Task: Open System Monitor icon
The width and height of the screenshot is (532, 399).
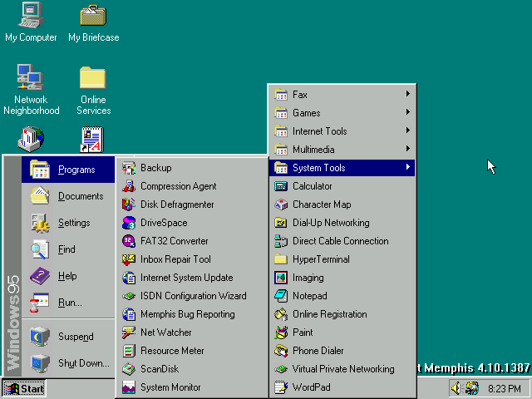Action: tap(129, 388)
